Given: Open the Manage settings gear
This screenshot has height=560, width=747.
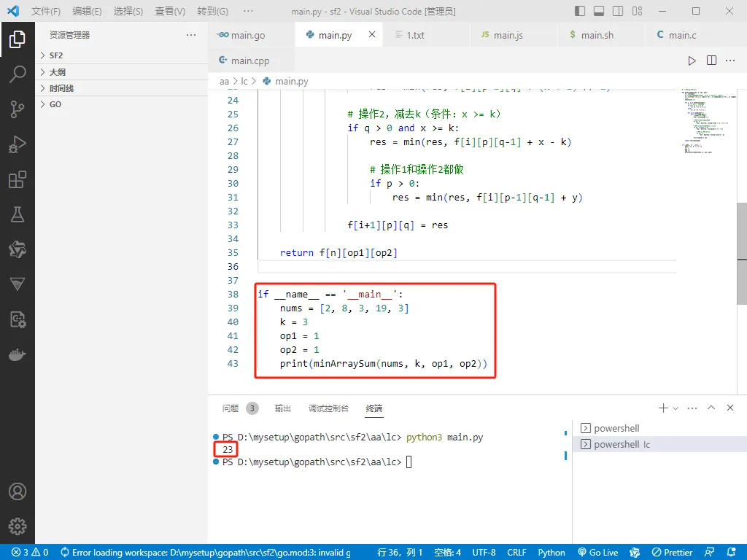Looking at the screenshot, I should click(18, 526).
